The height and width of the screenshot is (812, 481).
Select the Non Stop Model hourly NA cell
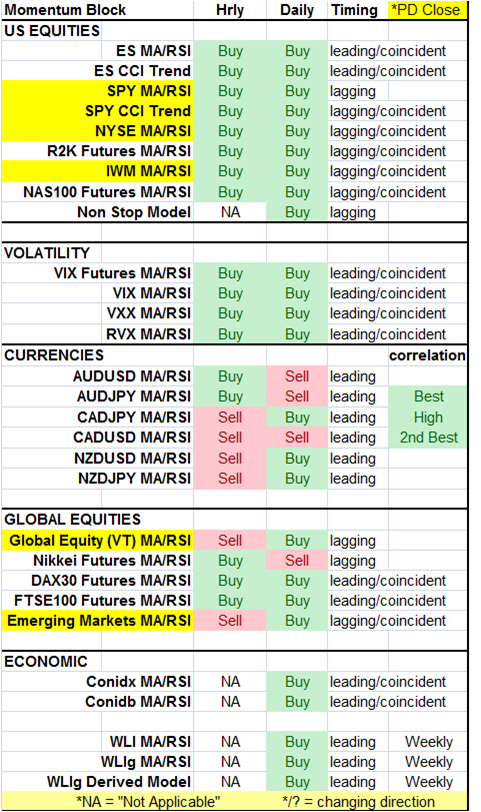[230, 212]
